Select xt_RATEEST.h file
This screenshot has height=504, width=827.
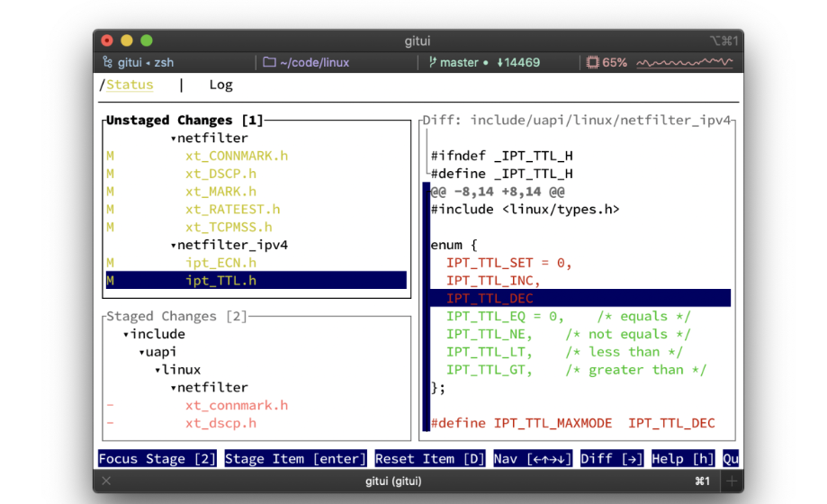[232, 210]
